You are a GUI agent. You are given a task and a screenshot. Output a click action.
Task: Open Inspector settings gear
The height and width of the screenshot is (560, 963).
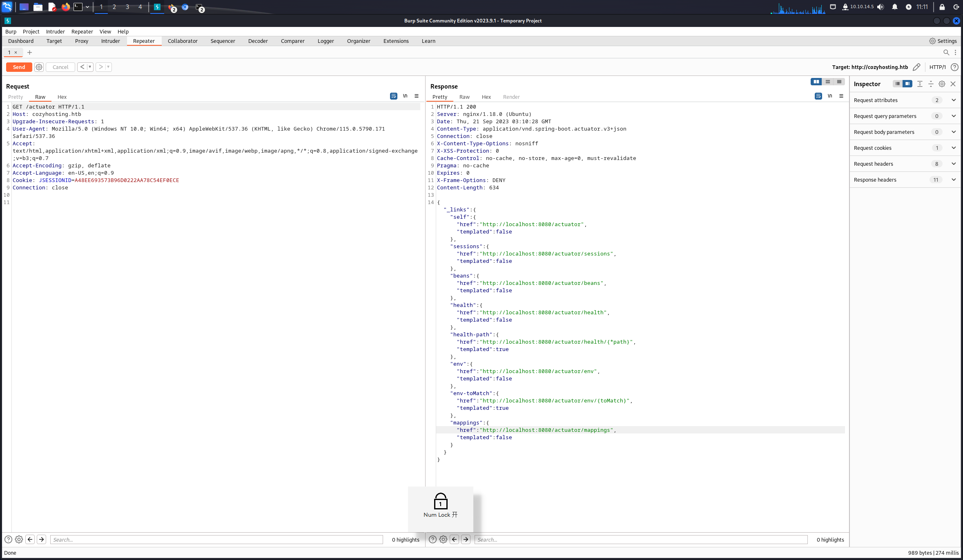point(942,84)
